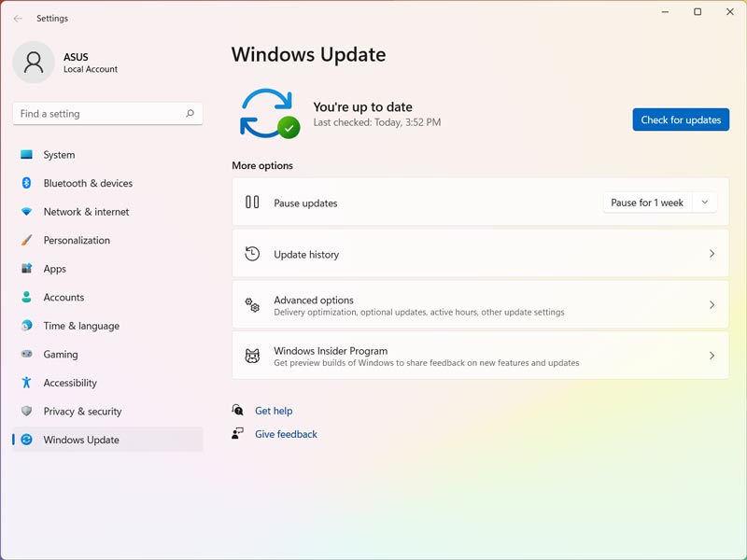Click the pause bars icon
The image size is (747, 560).
tap(252, 203)
